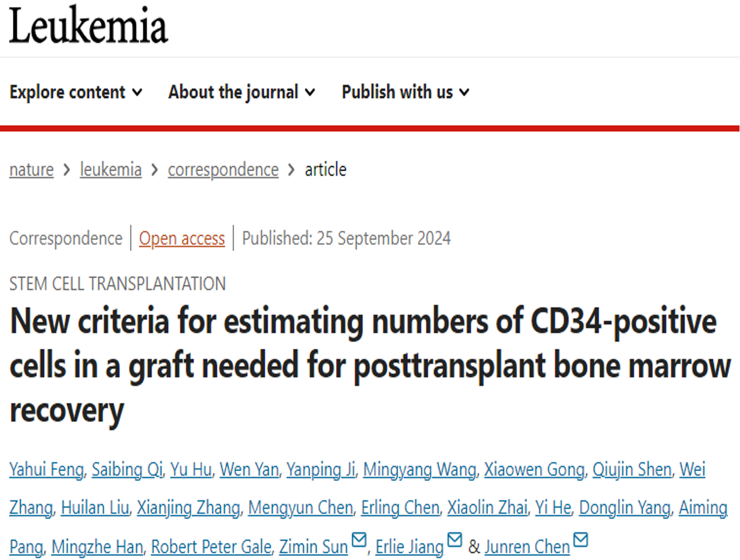This screenshot has height=560, width=740.
Task: Select author Donglin Yang
Action: (625, 508)
